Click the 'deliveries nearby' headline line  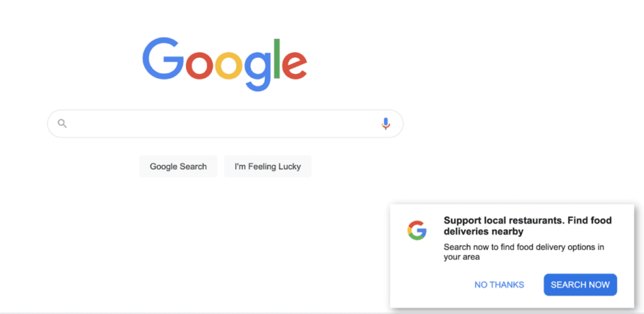[x=484, y=232]
